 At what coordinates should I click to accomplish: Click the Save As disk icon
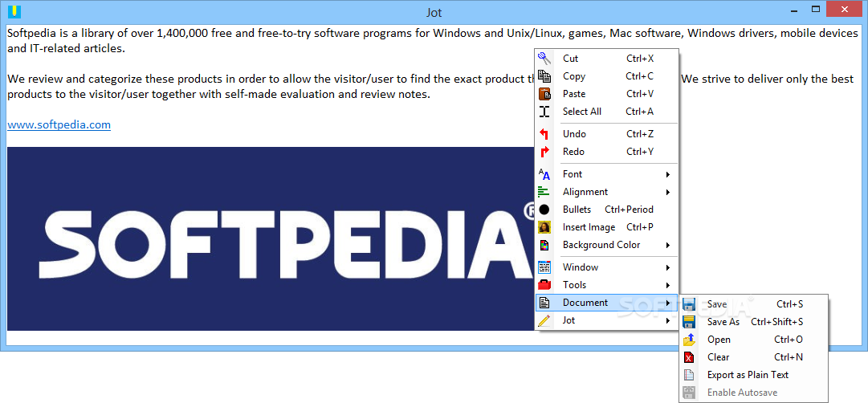click(689, 322)
